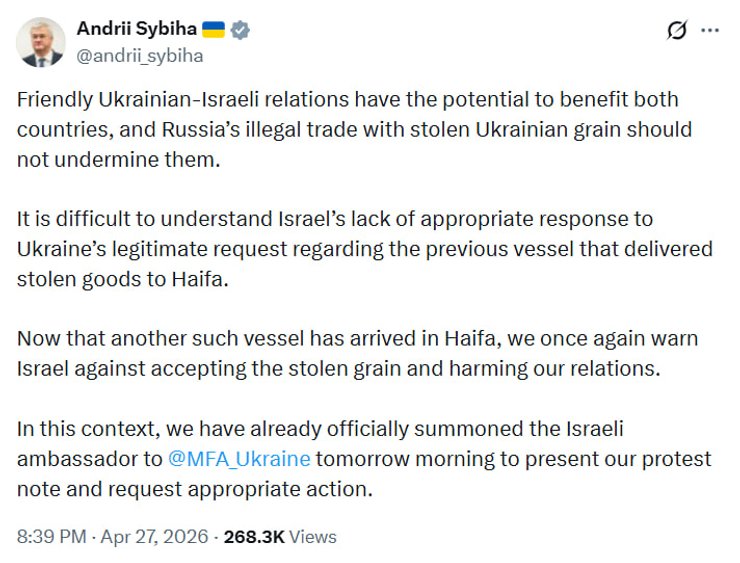Click the line starting "Friendly Ukrainian-Israeli relations"

point(348,101)
